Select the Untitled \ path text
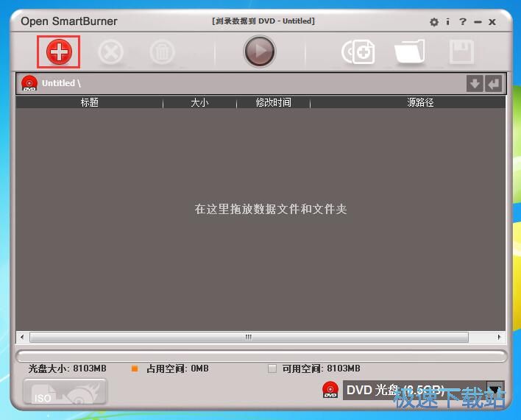Viewport: 521px width, 420px height. (x=61, y=83)
